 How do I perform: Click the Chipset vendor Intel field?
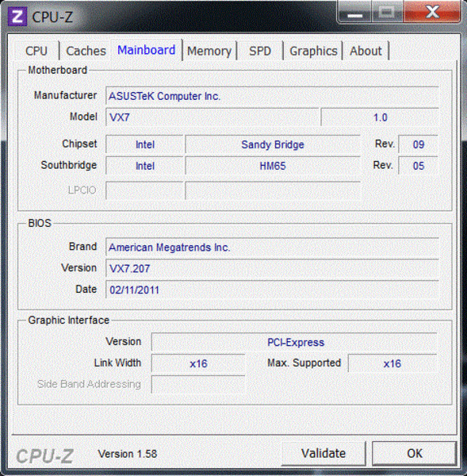coord(145,144)
